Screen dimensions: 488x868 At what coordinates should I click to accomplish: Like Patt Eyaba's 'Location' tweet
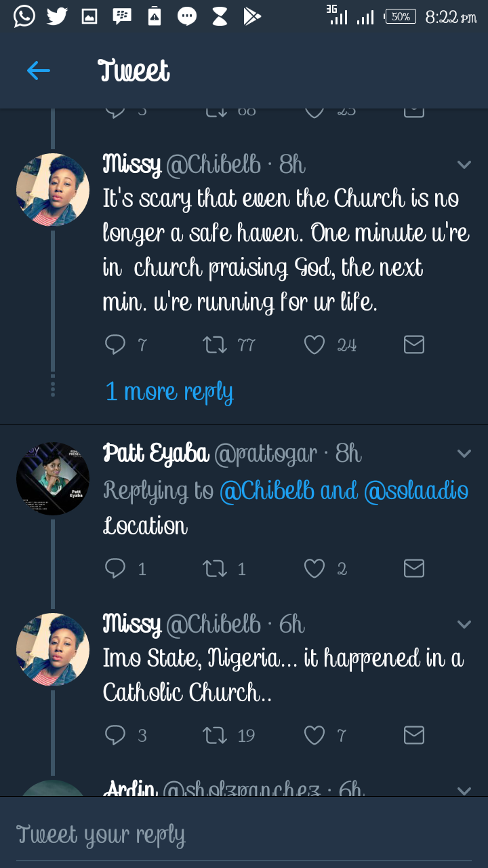[314, 568]
